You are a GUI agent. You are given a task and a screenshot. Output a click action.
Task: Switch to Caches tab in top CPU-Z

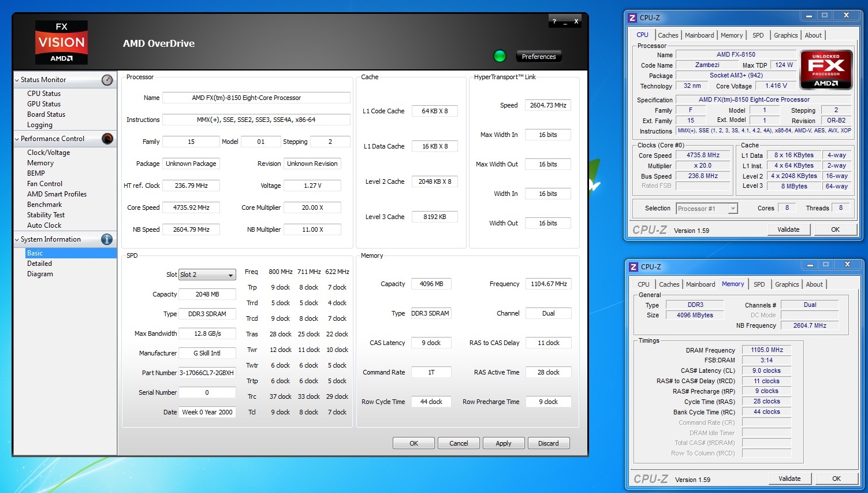click(668, 35)
